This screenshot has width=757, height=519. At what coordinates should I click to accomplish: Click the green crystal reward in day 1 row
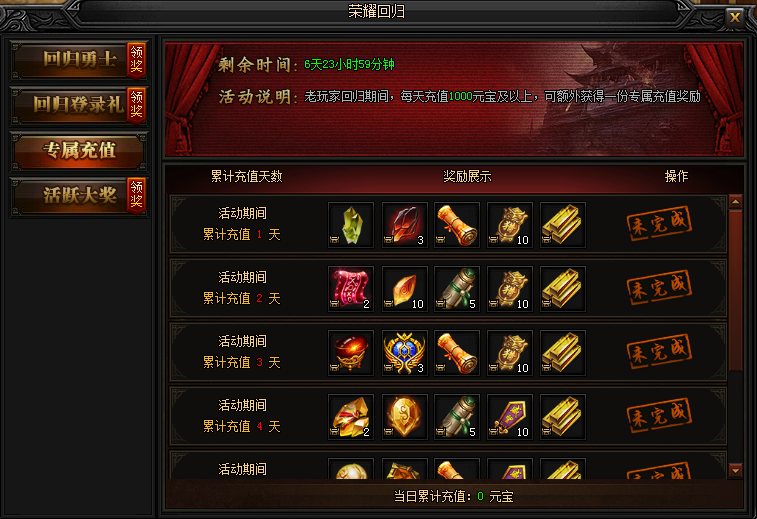(351, 225)
